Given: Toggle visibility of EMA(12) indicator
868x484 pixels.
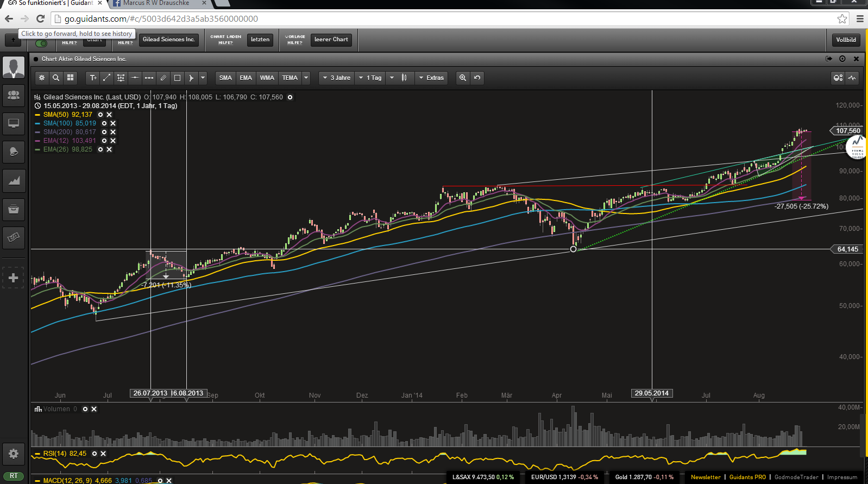Looking at the screenshot, I should pyautogui.click(x=104, y=141).
